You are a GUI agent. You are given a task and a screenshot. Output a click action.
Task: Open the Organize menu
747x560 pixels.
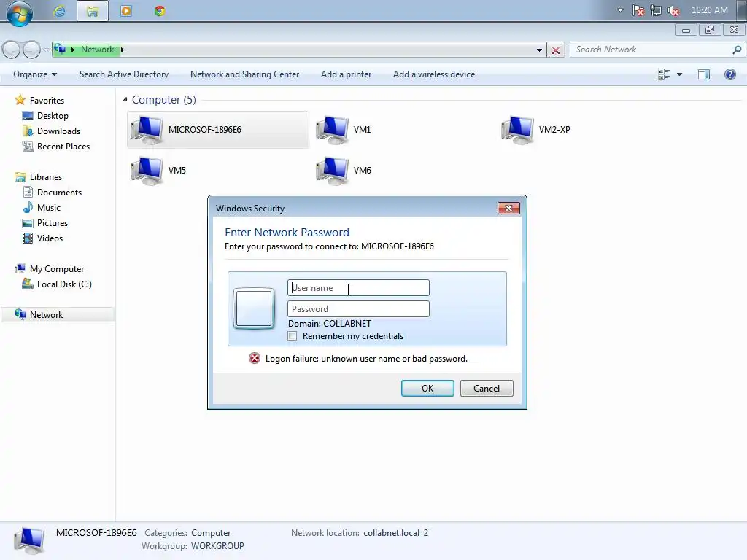(35, 74)
